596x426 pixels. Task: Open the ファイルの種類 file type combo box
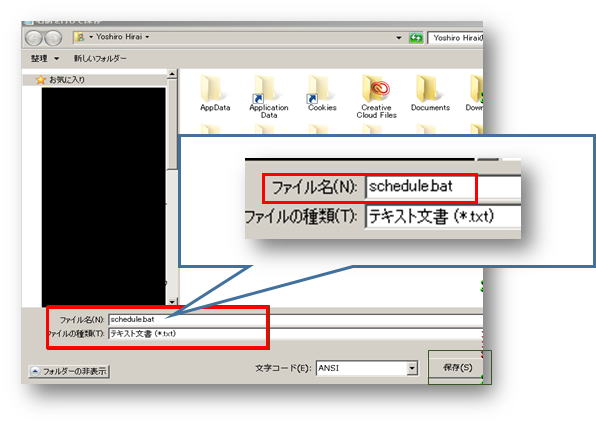296,334
